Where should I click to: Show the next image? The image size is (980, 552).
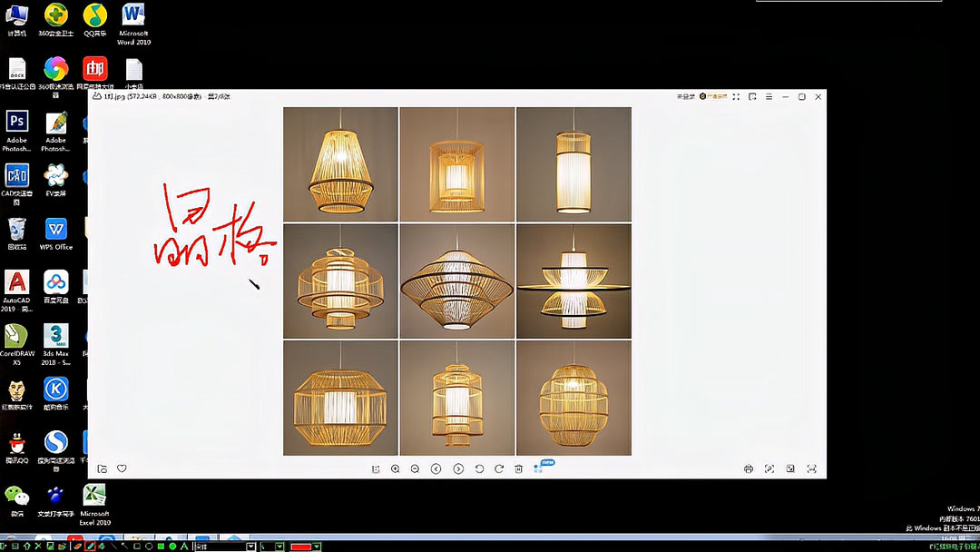tap(458, 468)
